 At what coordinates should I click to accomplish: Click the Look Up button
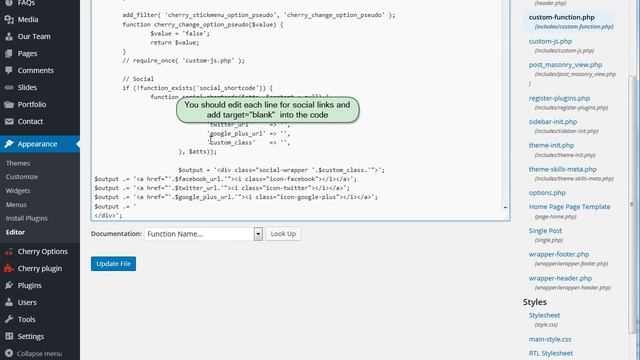pyautogui.click(x=283, y=234)
